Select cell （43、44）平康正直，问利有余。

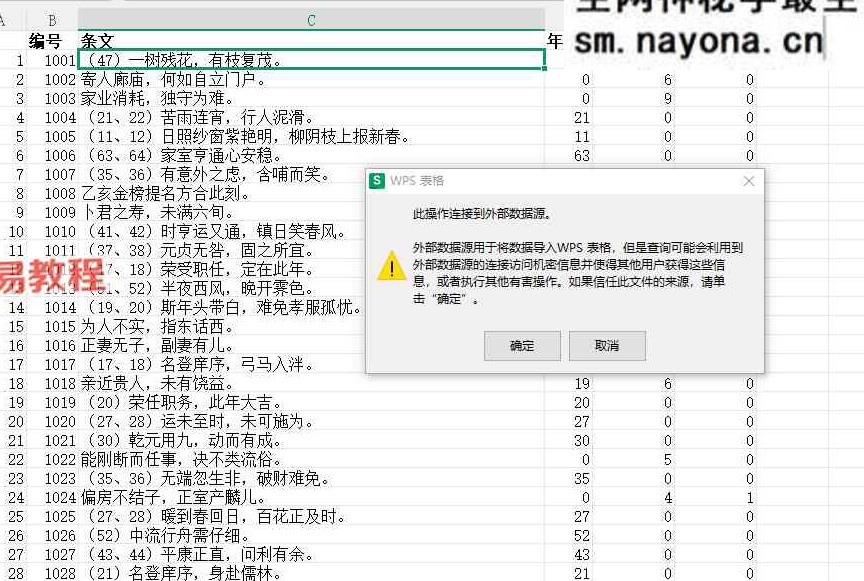tap(311, 555)
